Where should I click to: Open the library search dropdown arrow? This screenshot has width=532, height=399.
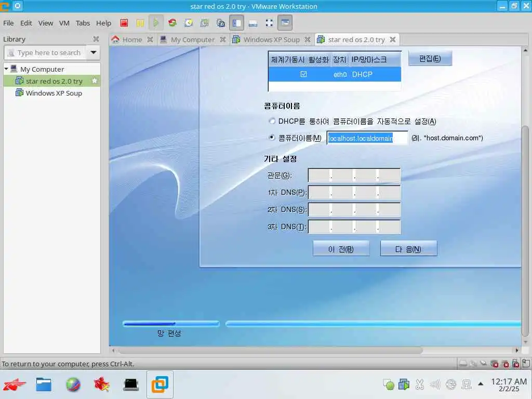(x=94, y=52)
